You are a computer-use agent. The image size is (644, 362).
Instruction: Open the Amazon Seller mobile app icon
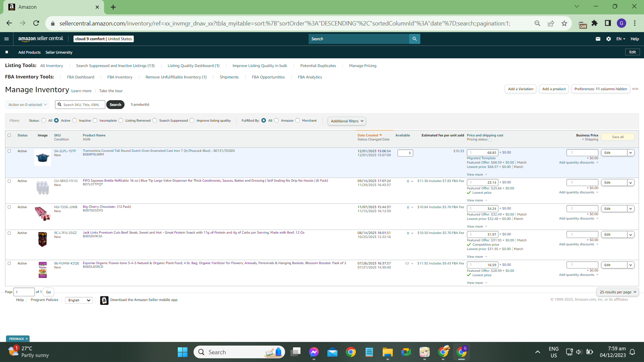(x=104, y=300)
